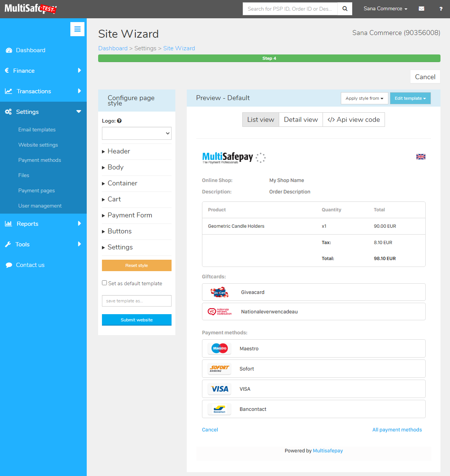This screenshot has width=450, height=476.
Task: Open the help question mark icon
Action: click(441, 9)
